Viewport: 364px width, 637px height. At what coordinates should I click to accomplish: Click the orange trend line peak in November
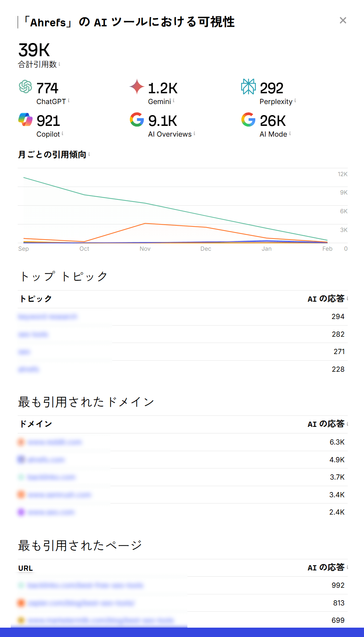(145, 223)
